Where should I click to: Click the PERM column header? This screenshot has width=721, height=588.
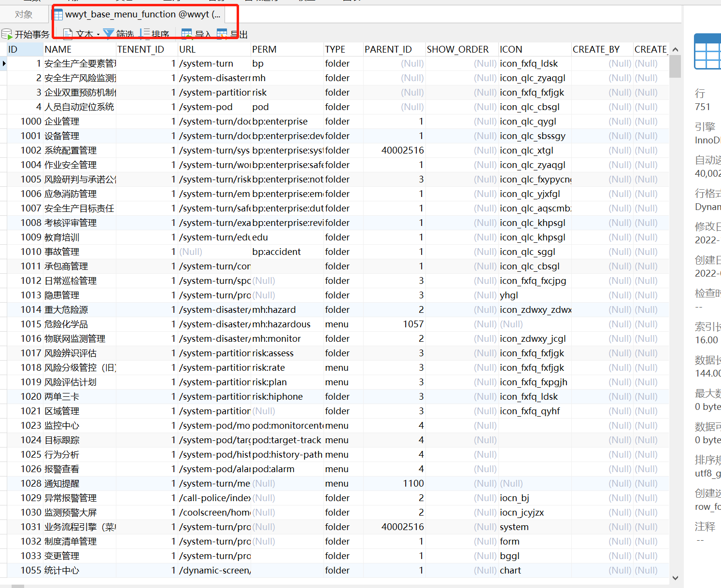point(287,49)
